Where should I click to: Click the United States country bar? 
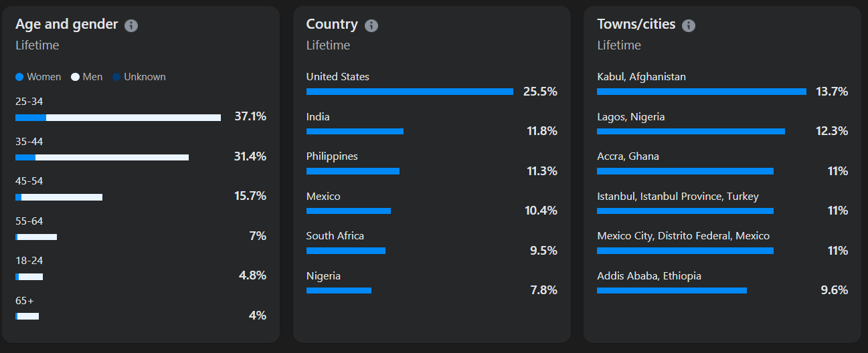coord(410,92)
